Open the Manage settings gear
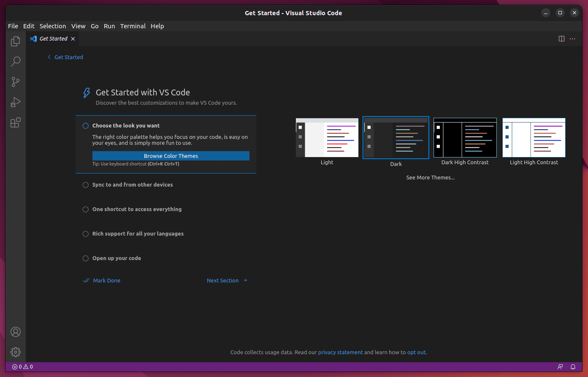 tap(15, 352)
